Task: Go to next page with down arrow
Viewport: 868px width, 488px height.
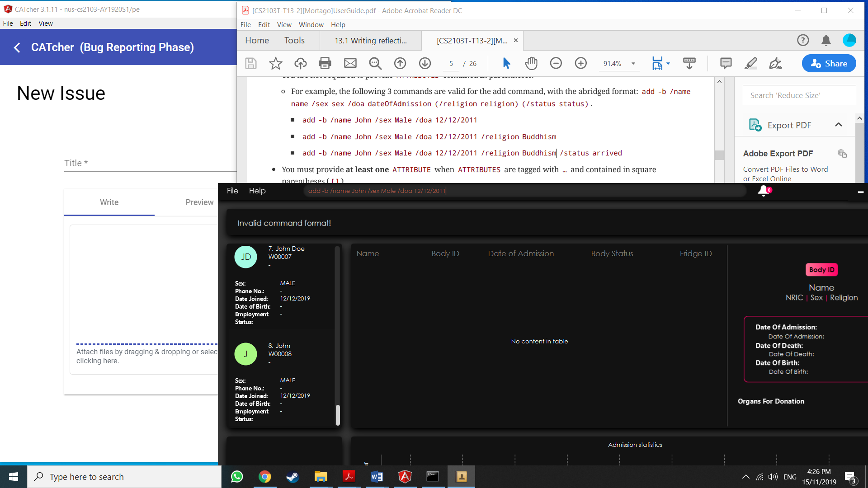Action: [x=425, y=63]
